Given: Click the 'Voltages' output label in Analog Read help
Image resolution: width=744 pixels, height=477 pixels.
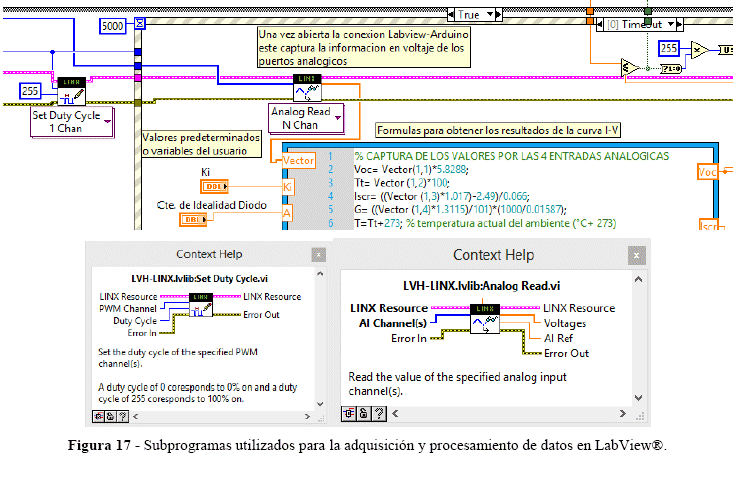Looking at the screenshot, I should pos(565,323).
